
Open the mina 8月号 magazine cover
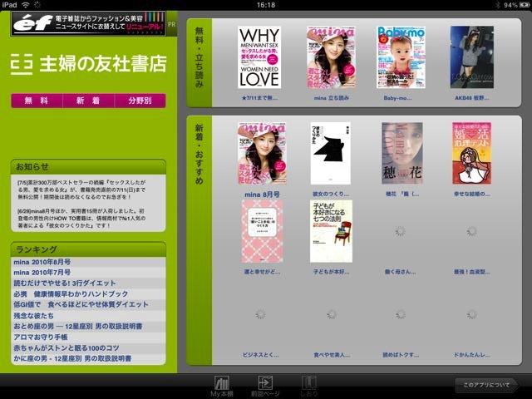pyautogui.click(x=262, y=153)
